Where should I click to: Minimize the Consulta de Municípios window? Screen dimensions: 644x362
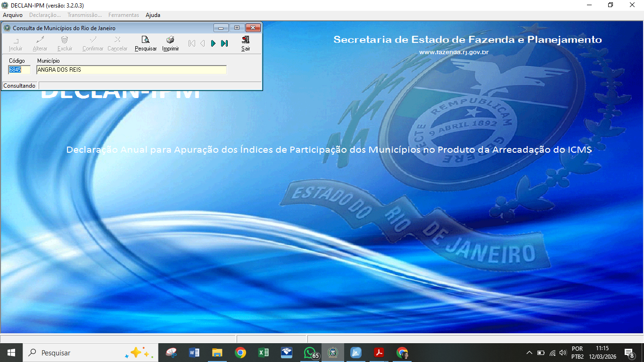click(x=221, y=28)
